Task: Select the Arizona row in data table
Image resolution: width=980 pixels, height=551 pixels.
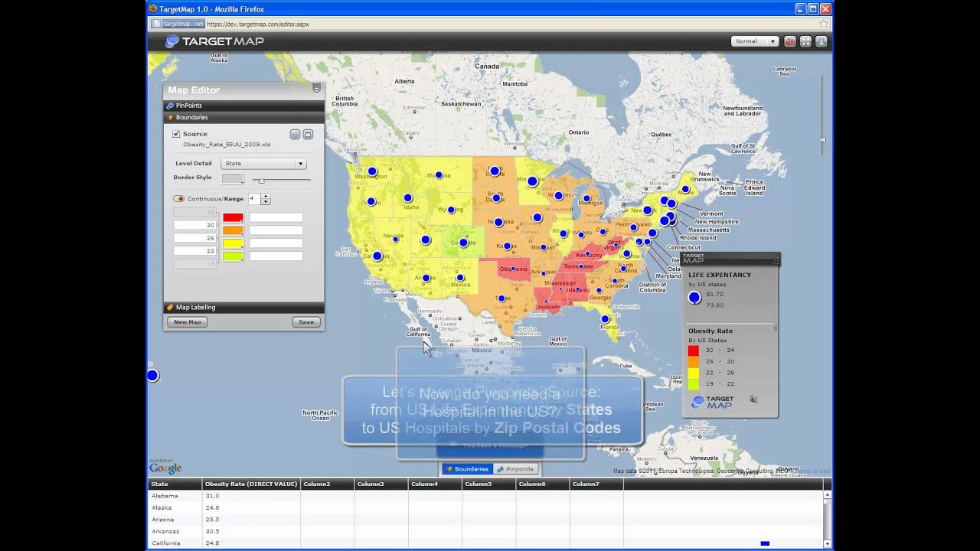Action: (x=485, y=520)
